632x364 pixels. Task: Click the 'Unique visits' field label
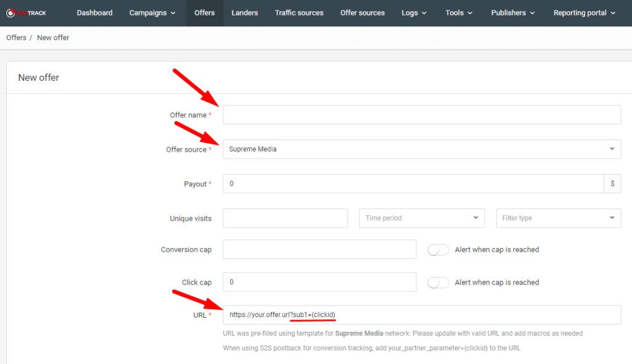[x=191, y=218]
